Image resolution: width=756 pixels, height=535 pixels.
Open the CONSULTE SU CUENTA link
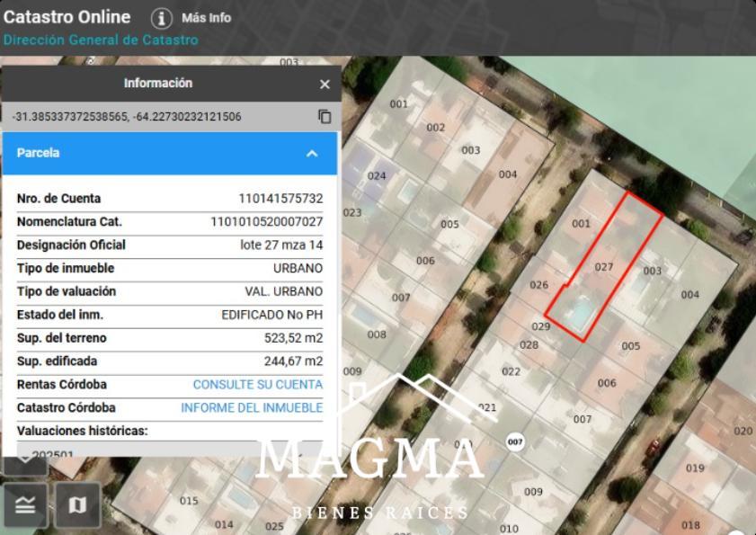pos(257,385)
